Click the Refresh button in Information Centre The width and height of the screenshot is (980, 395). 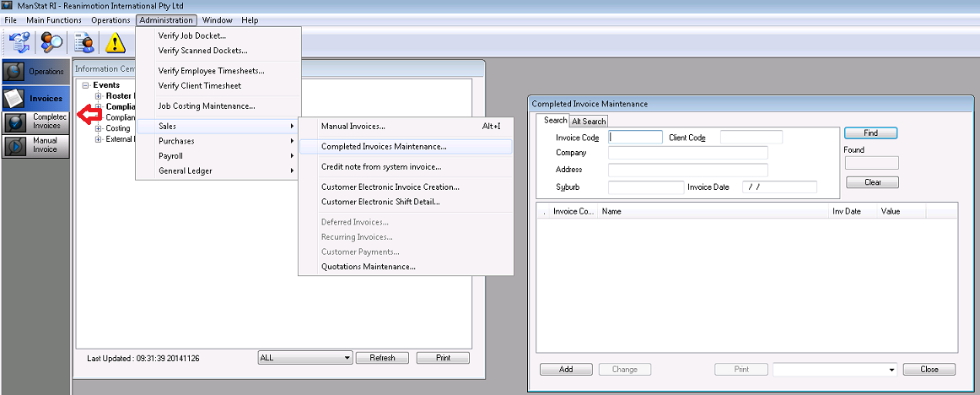point(381,358)
